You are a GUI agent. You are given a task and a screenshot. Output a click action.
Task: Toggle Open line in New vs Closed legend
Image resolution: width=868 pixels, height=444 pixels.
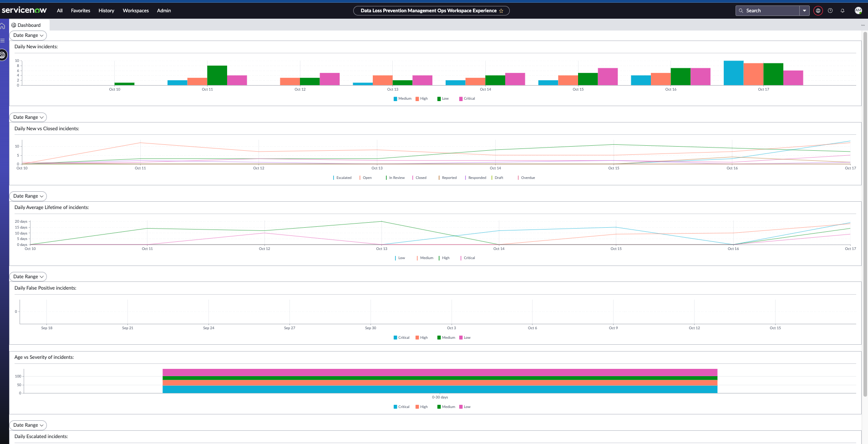pos(365,178)
